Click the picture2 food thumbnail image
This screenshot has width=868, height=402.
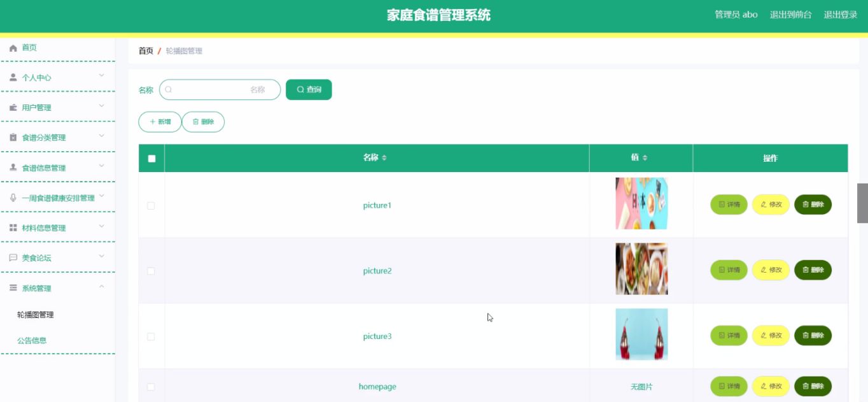tap(641, 269)
